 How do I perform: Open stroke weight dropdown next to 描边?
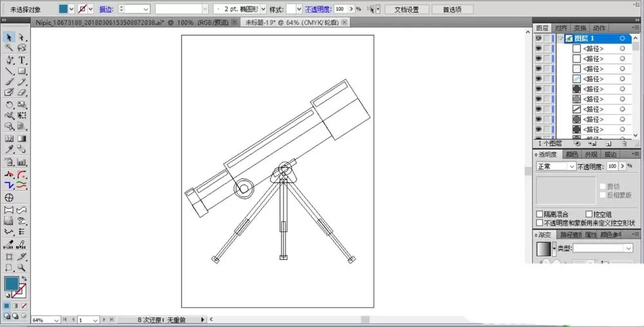point(146,9)
